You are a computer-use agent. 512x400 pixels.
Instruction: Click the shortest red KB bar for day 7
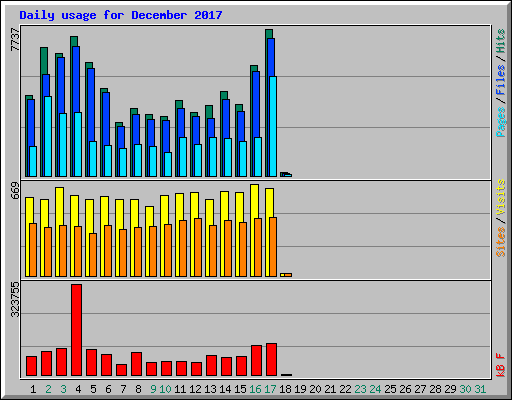pos(121,370)
